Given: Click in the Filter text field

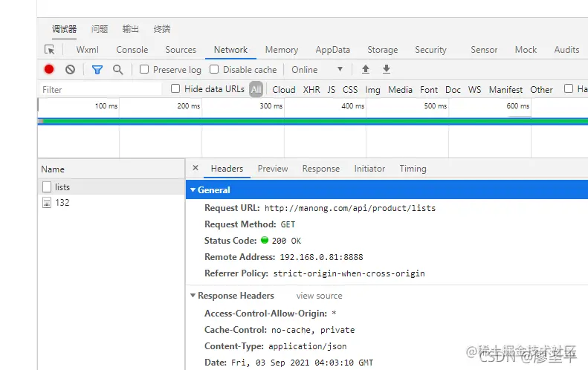Looking at the screenshot, I should tap(100, 90).
